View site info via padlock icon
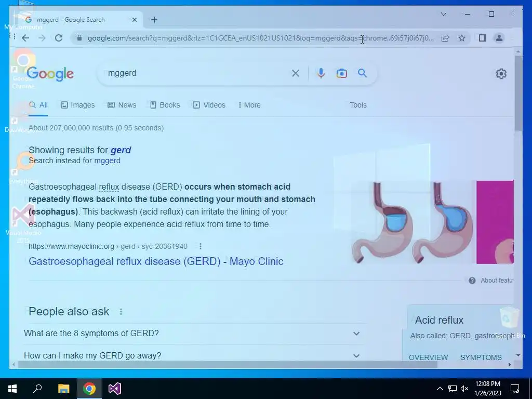The image size is (532, 399). pos(79,38)
